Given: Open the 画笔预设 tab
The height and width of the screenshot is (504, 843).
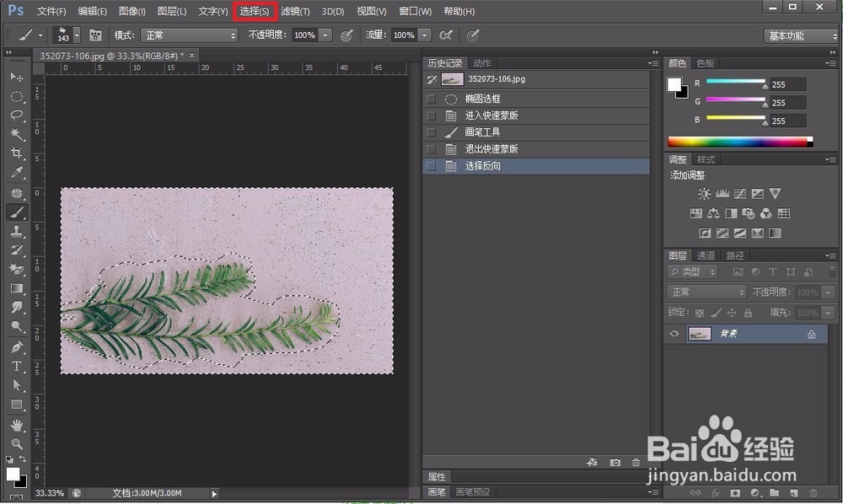Looking at the screenshot, I should (x=473, y=492).
